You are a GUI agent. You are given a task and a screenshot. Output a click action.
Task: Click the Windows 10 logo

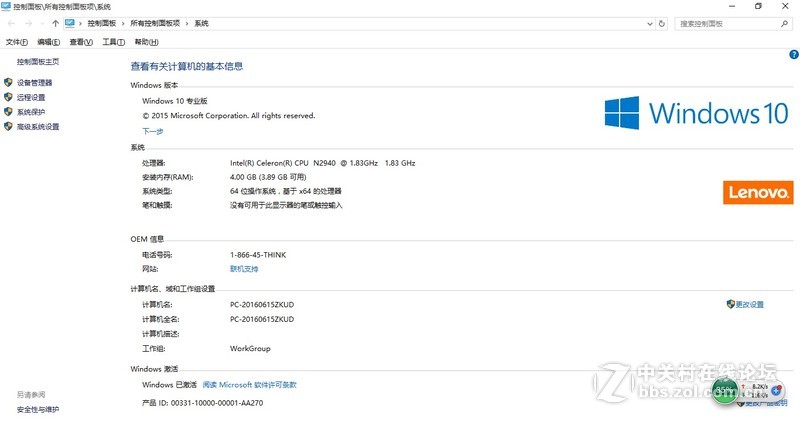696,113
